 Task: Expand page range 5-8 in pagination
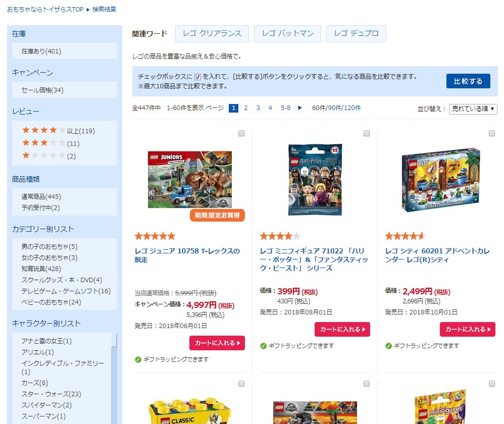click(285, 108)
